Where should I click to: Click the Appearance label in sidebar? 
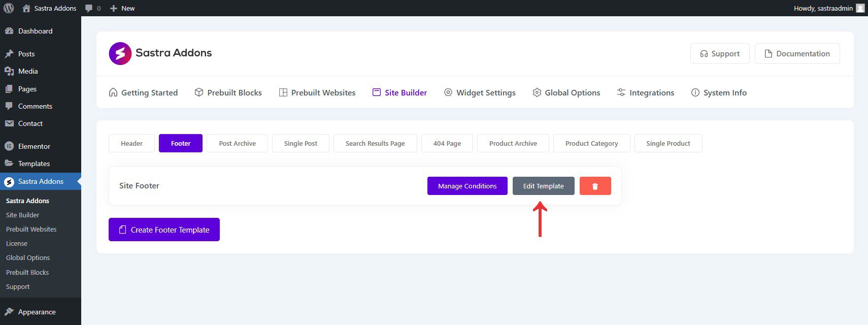[37, 312]
